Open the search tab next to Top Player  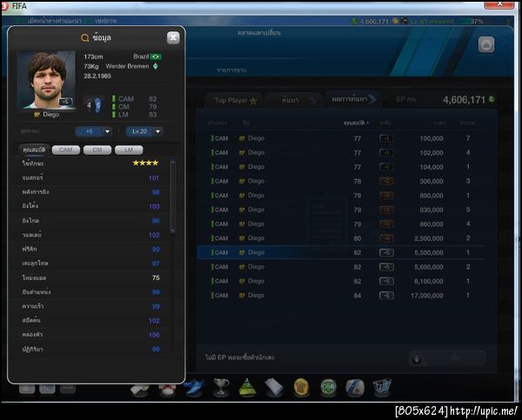coord(294,101)
